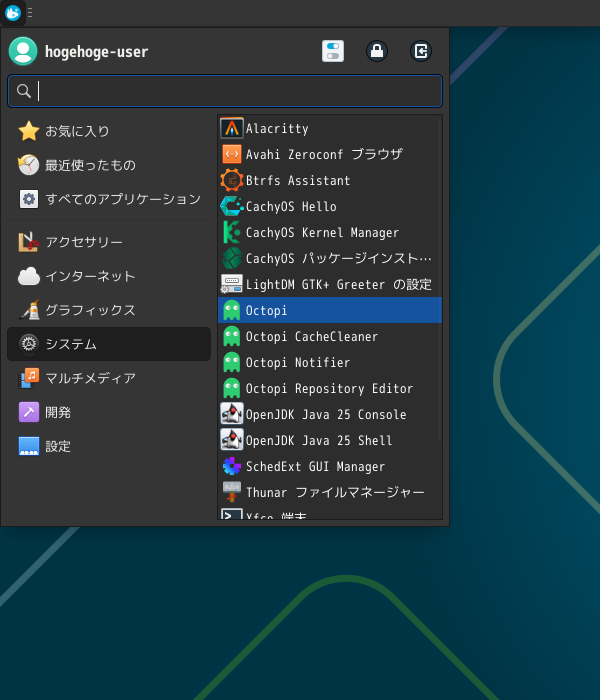600x700 pixels.
Task: Click inside the application search field
Action: point(225,91)
